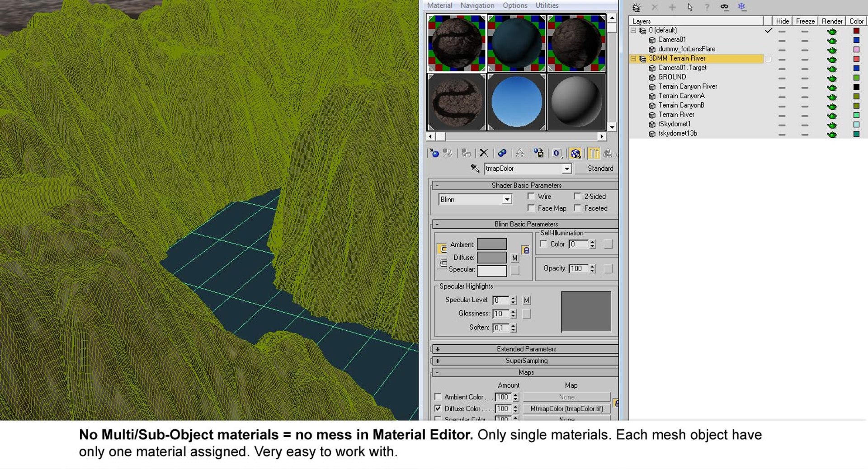Click Make Unique icon
Image resolution: width=868 pixels, height=469 pixels.
[520, 153]
